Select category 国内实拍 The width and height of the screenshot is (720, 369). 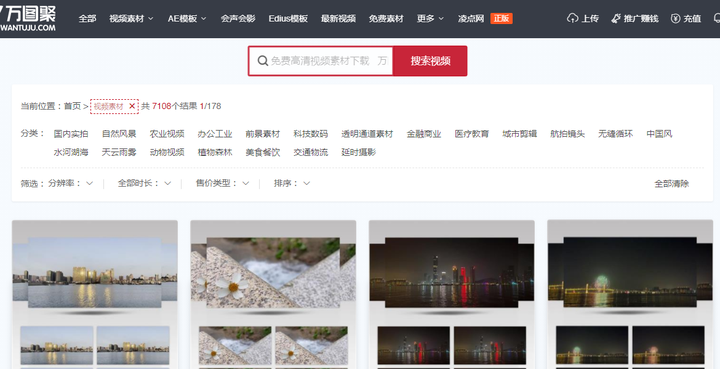(71, 134)
